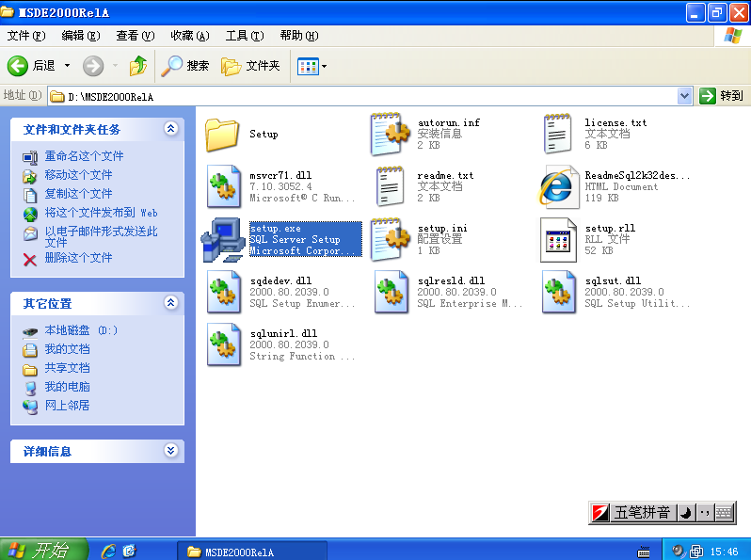Select the setup.ini configuration icon
751x560 pixels.
coord(390,239)
